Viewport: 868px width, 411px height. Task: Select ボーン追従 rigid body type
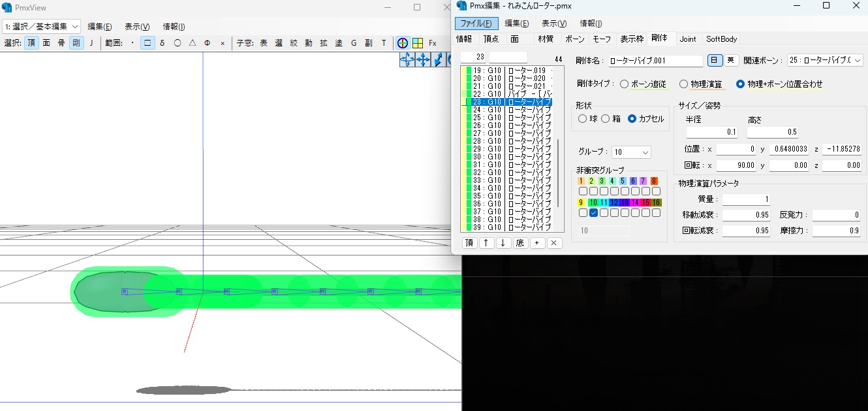[x=625, y=84]
